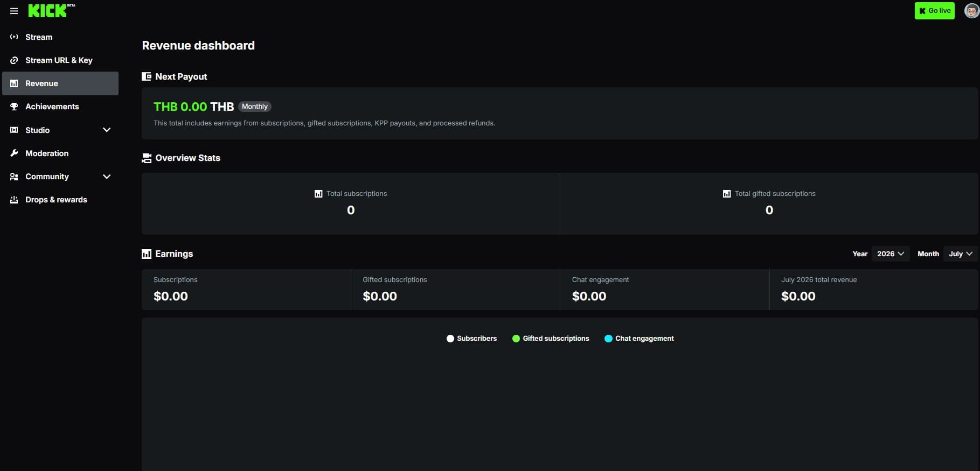Open the Month July dropdown
The image size is (980, 471).
961,254
